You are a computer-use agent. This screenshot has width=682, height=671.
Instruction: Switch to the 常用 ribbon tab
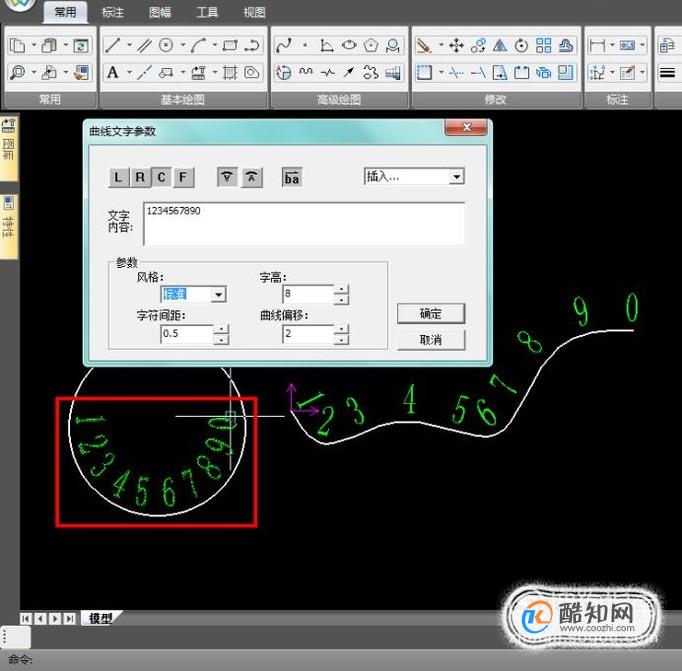pyautogui.click(x=66, y=12)
